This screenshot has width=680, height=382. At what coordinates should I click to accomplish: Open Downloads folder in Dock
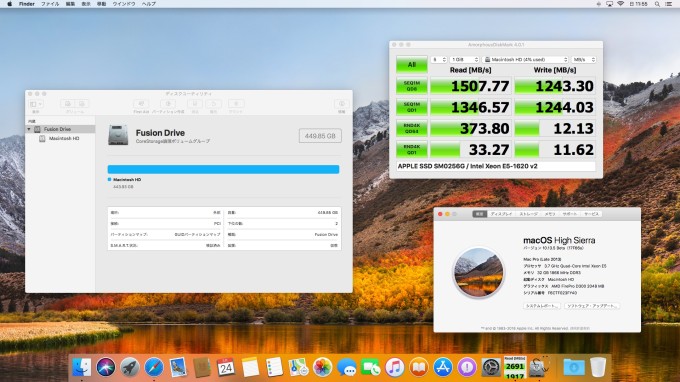(x=574, y=367)
